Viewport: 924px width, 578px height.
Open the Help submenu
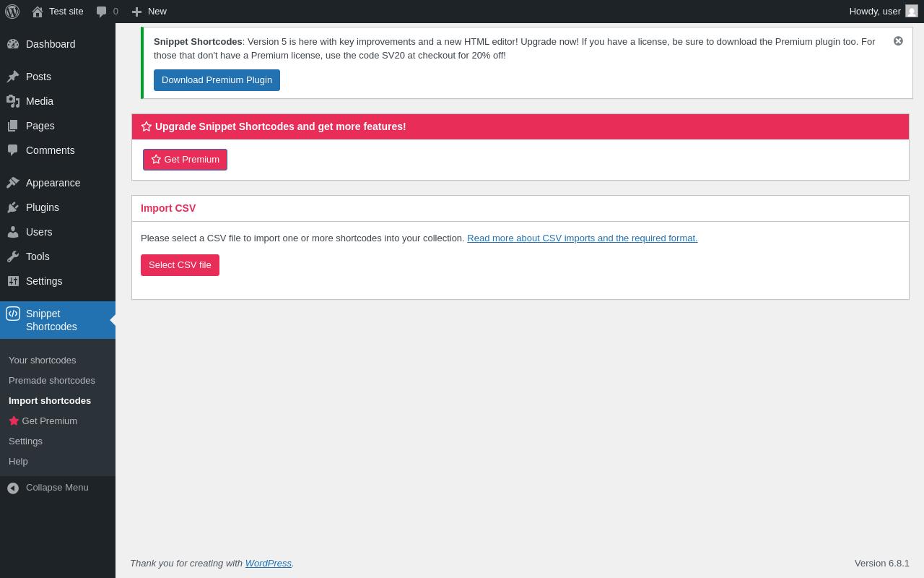coord(18,461)
